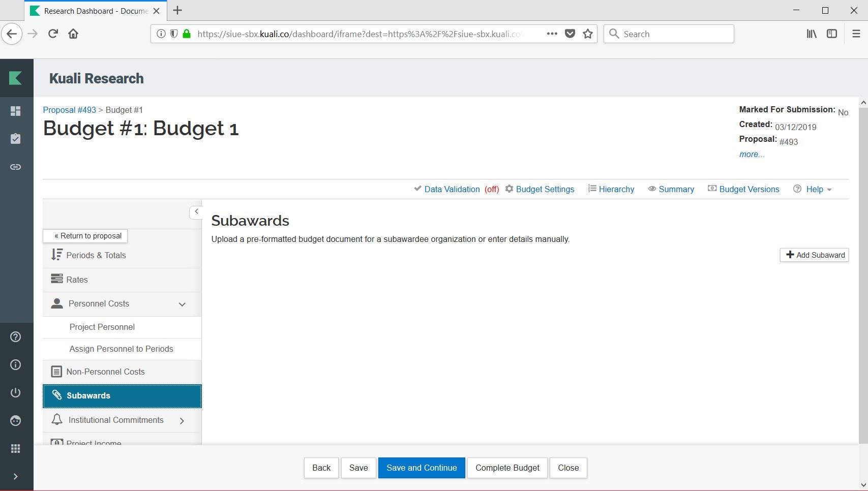Viewport: 868px width, 491px height.
Task: Open the action list clipboard icon
Action: [16, 139]
